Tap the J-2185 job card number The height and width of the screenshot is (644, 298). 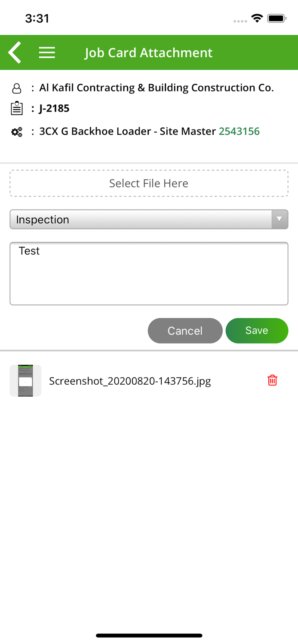(54, 108)
